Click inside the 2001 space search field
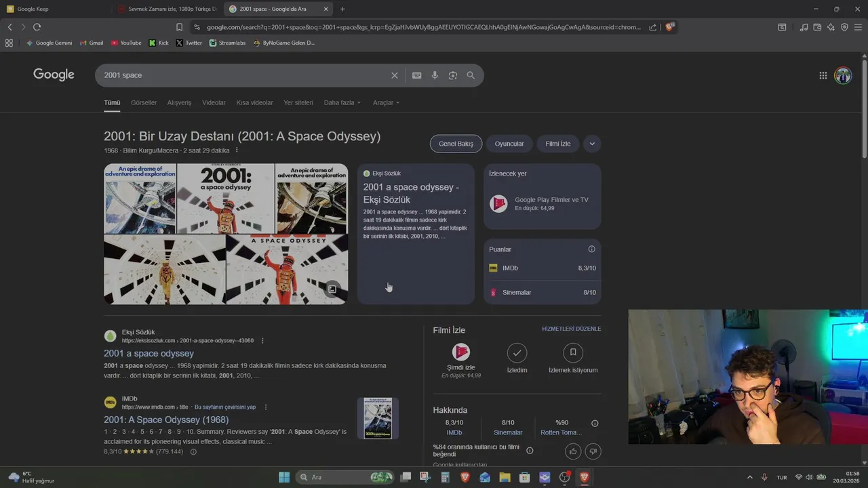The width and height of the screenshot is (868, 488). pyautogui.click(x=244, y=75)
